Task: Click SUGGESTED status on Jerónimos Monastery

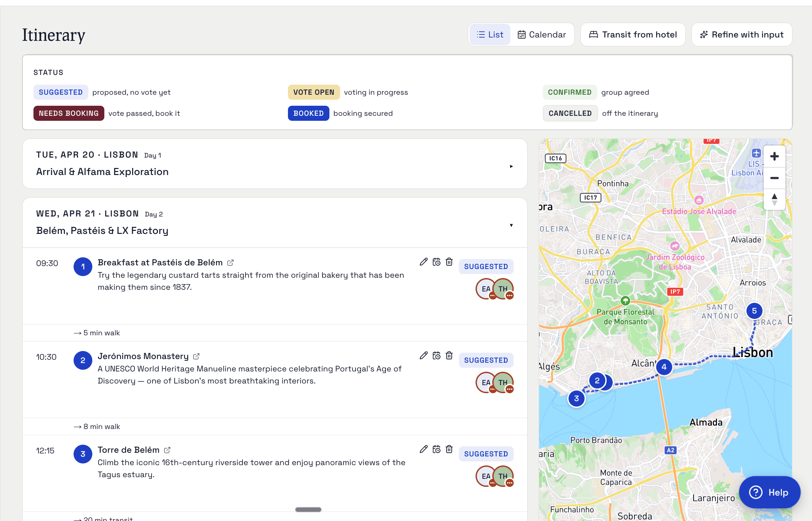Action: pyautogui.click(x=486, y=360)
